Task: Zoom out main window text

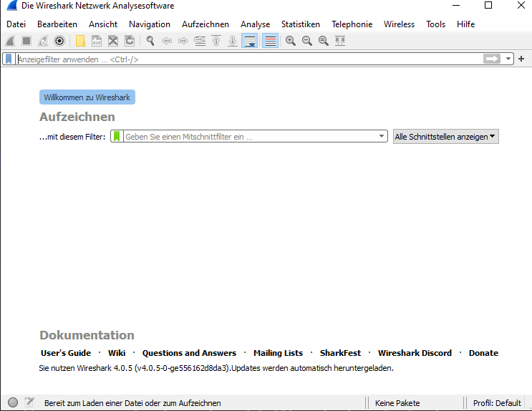Action: click(x=307, y=41)
